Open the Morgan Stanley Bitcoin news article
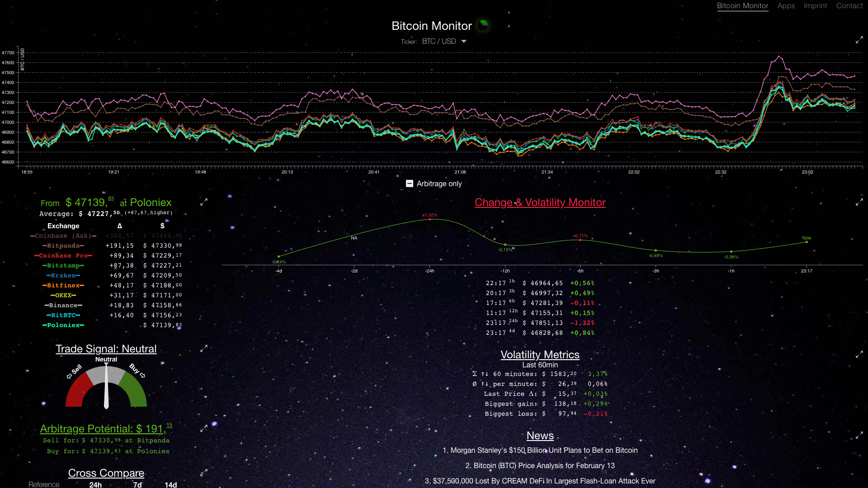This screenshot has height=488, width=868. pos(541,450)
